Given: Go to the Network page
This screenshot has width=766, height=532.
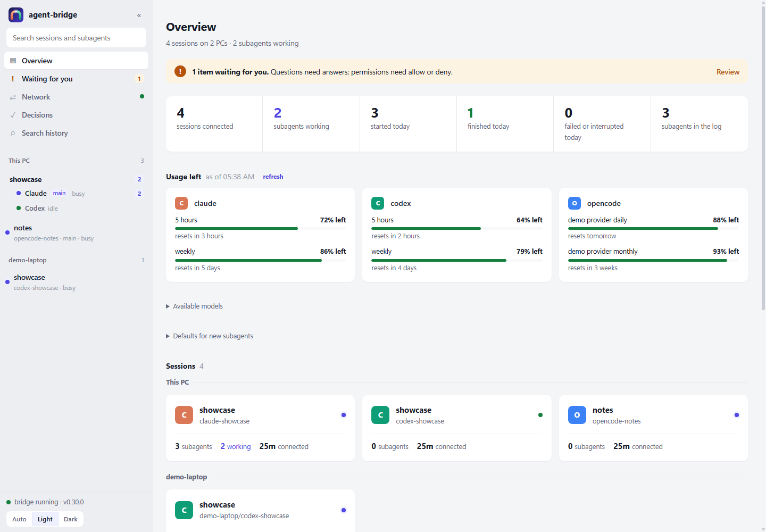Looking at the screenshot, I should (76, 97).
